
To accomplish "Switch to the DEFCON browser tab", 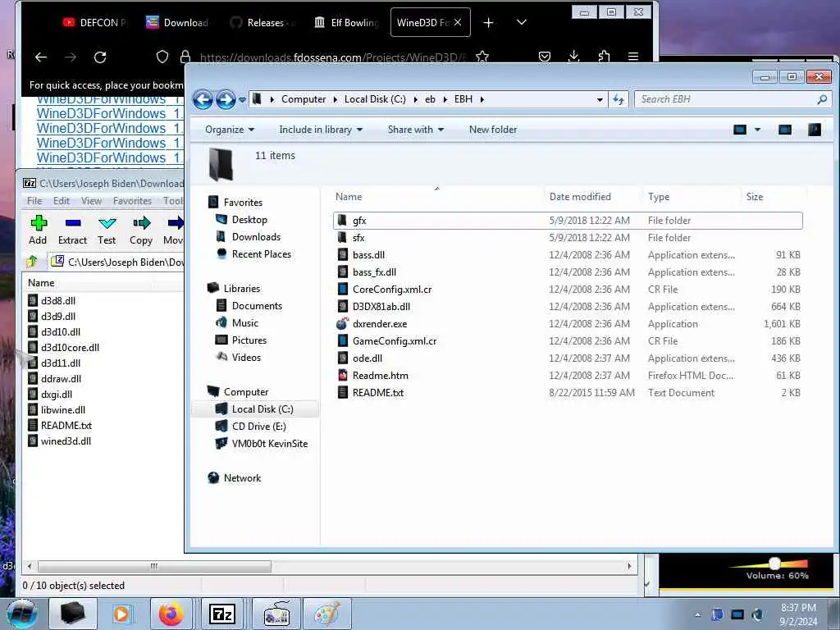I will pos(94,22).
